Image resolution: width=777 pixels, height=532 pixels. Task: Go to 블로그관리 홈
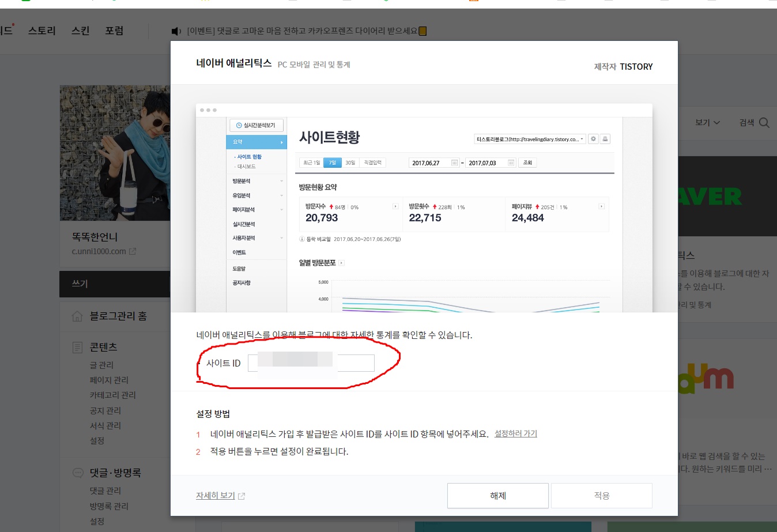point(118,316)
